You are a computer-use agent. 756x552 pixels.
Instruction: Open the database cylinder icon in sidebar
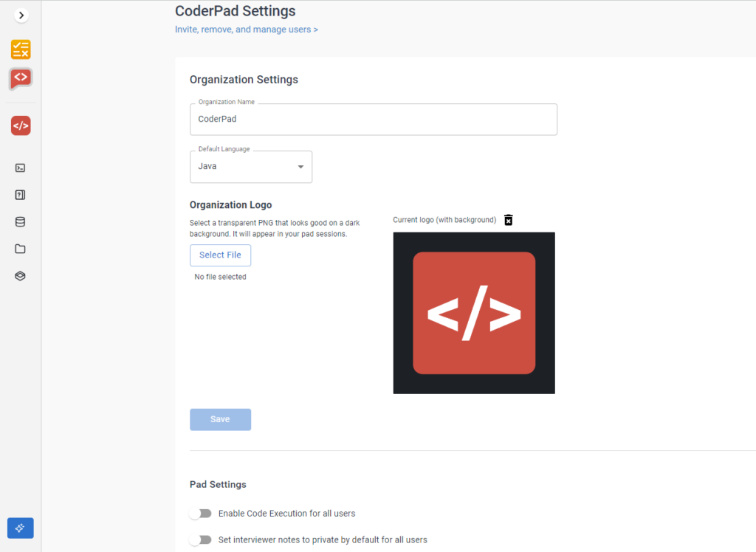tap(20, 222)
